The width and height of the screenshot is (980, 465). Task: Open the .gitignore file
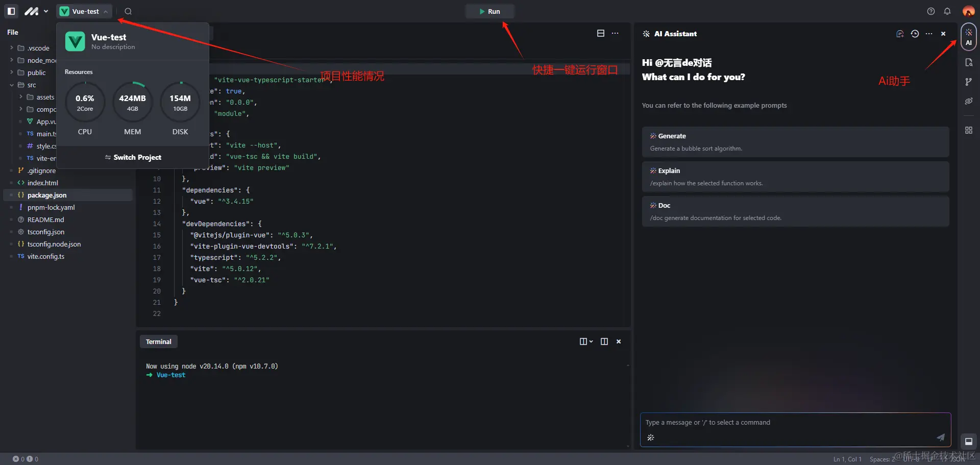[x=37, y=170]
